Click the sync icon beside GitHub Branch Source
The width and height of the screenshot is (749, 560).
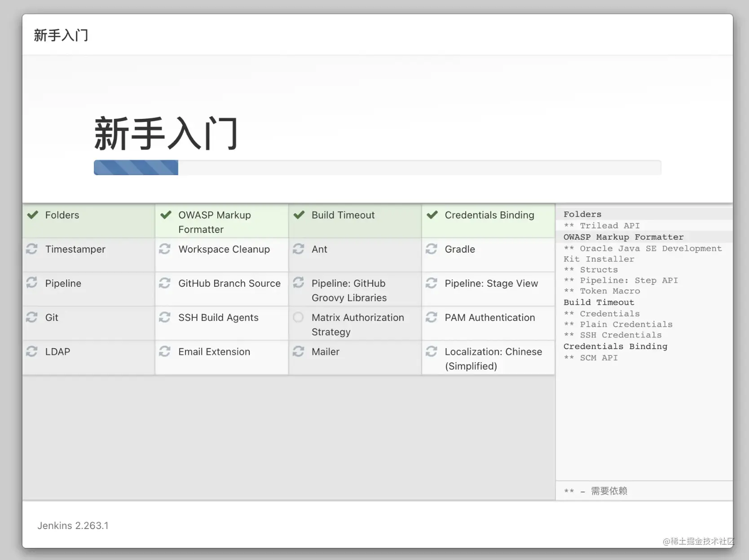[x=165, y=283]
